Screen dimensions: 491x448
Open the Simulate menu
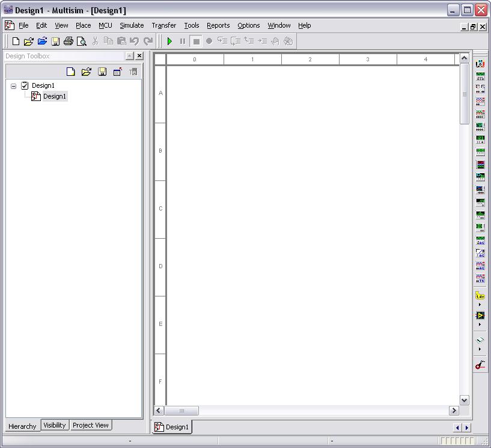point(132,25)
